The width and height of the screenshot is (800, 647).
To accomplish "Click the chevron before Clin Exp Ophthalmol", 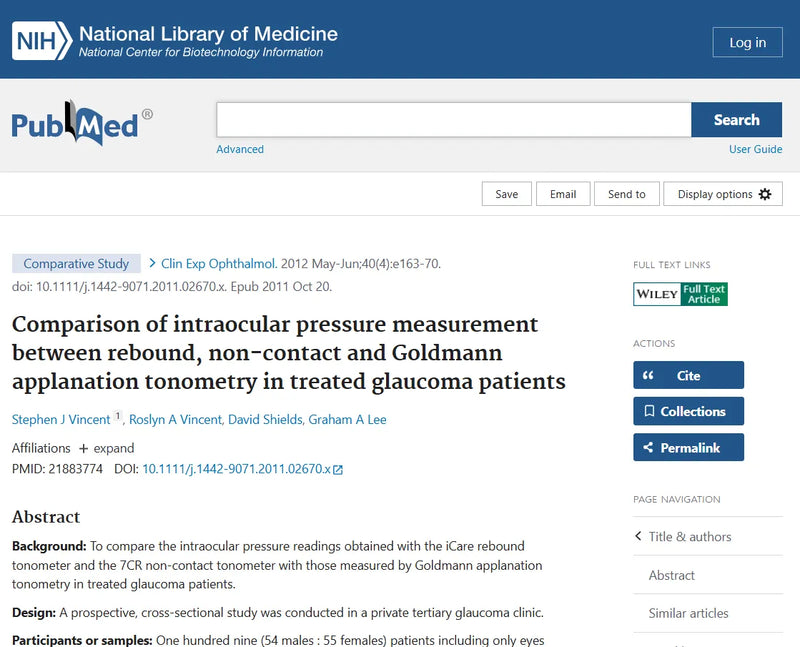I will 152,263.
